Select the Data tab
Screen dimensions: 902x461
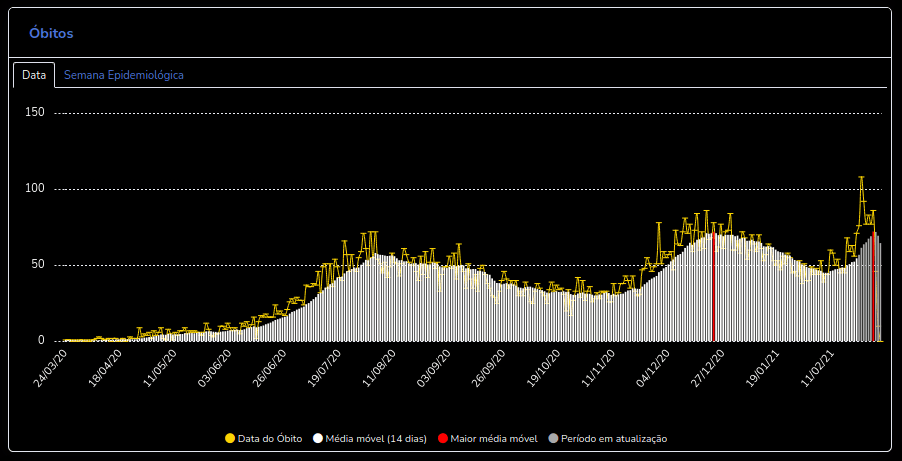(34, 75)
